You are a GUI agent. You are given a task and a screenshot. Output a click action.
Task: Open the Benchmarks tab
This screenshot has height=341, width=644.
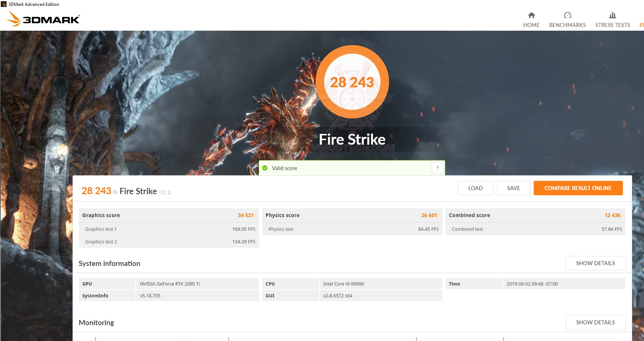567,25
